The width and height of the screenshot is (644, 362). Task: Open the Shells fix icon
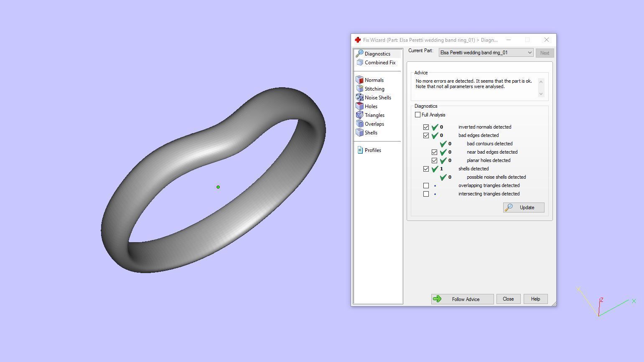359,132
